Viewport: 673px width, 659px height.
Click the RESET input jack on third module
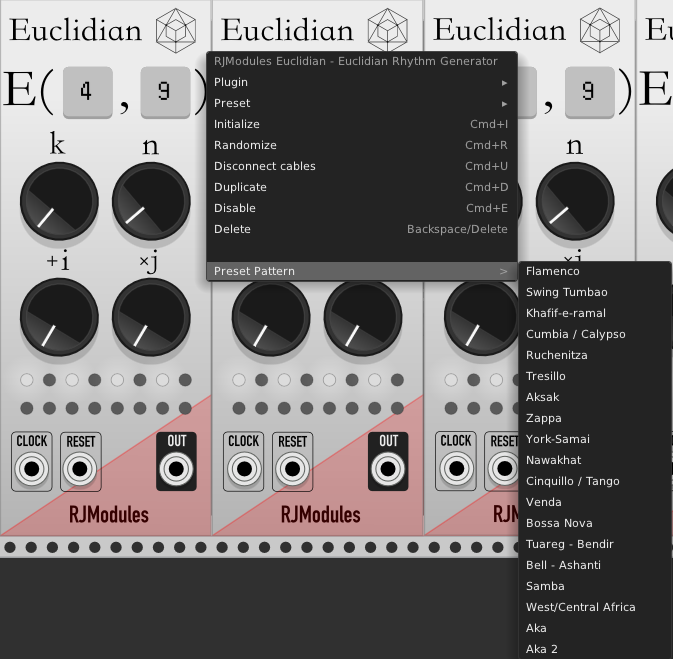(503, 469)
